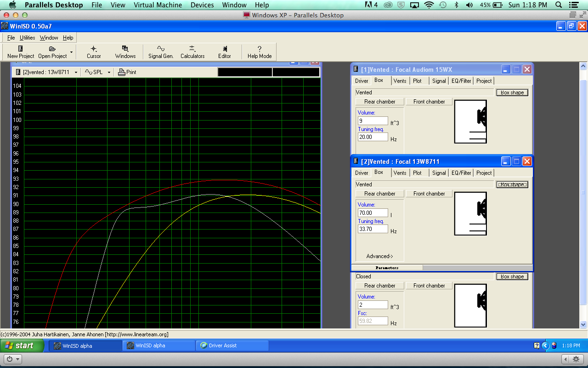
Task: Open WinISD Help menu
Action: point(68,38)
